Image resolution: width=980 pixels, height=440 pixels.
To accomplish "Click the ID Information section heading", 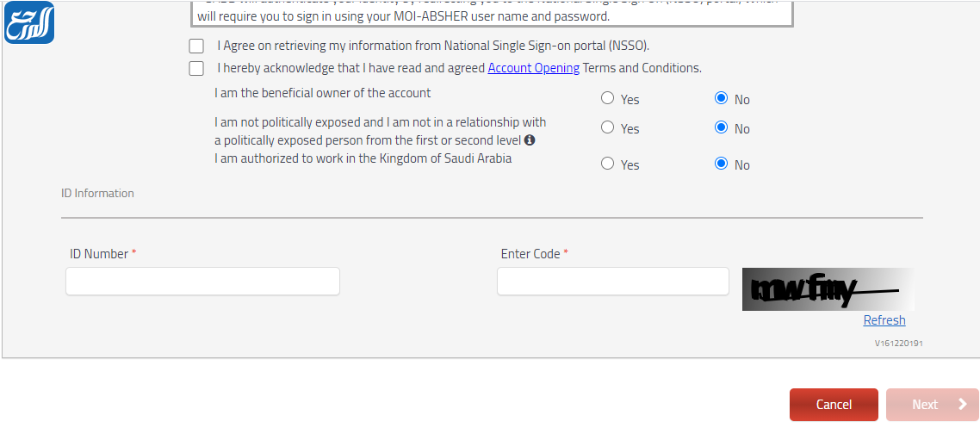I will (97, 194).
